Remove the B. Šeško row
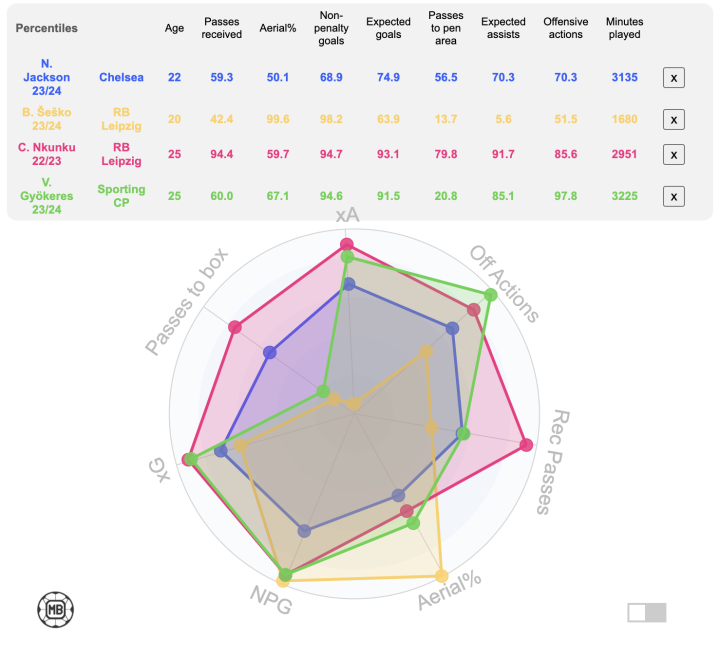720x655 pixels. pos(674,119)
